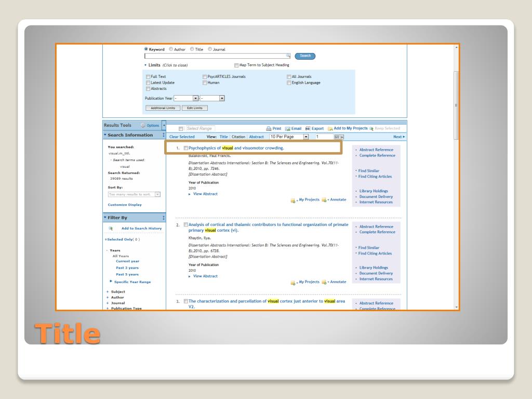Tick checkbox for Psychophysics of visual result
The image size is (532, 399).
(185, 148)
